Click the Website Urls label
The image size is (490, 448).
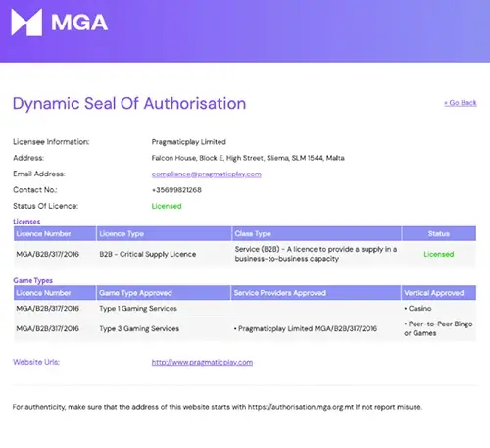coord(36,362)
